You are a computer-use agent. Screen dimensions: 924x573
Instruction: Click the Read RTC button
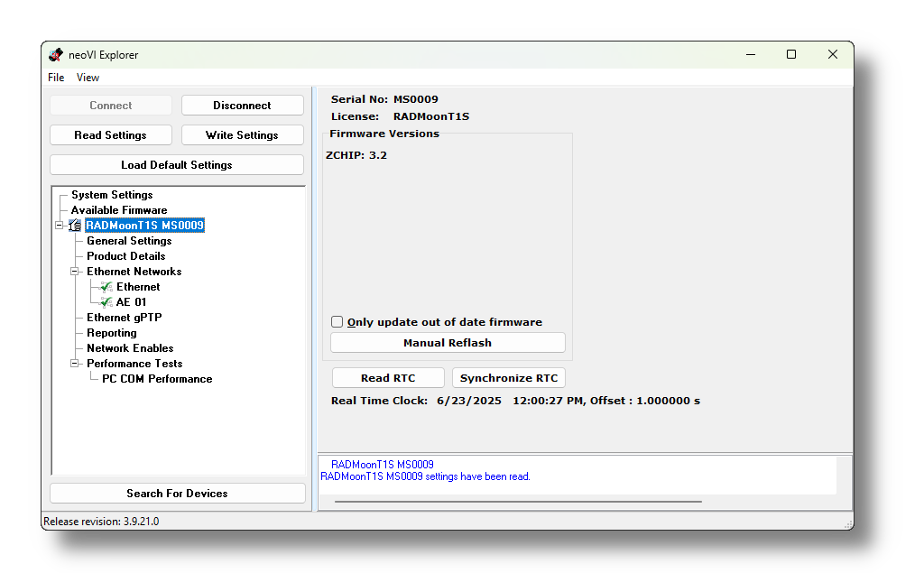pos(388,378)
